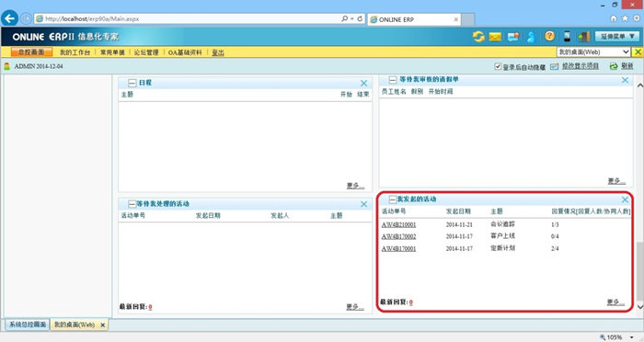Open the 常用单据 menu
This screenshot has width=644, height=342.
(x=112, y=52)
